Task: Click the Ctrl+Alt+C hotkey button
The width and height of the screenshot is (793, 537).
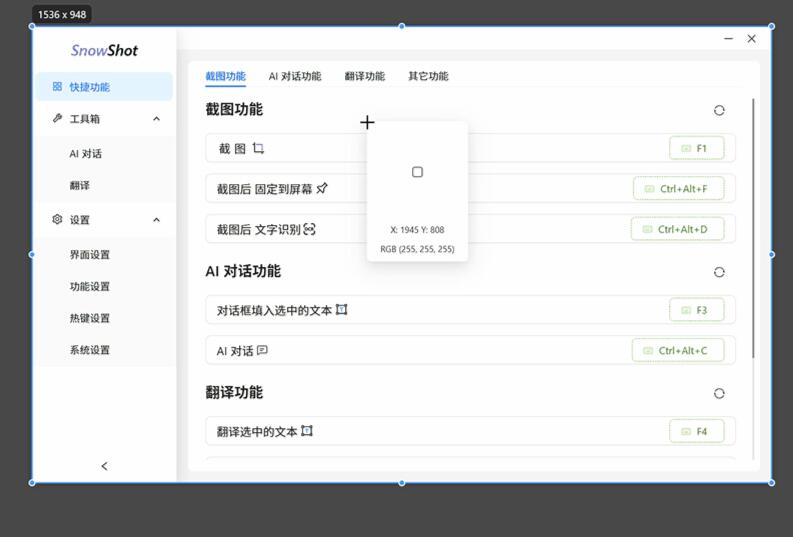Action: coord(678,350)
